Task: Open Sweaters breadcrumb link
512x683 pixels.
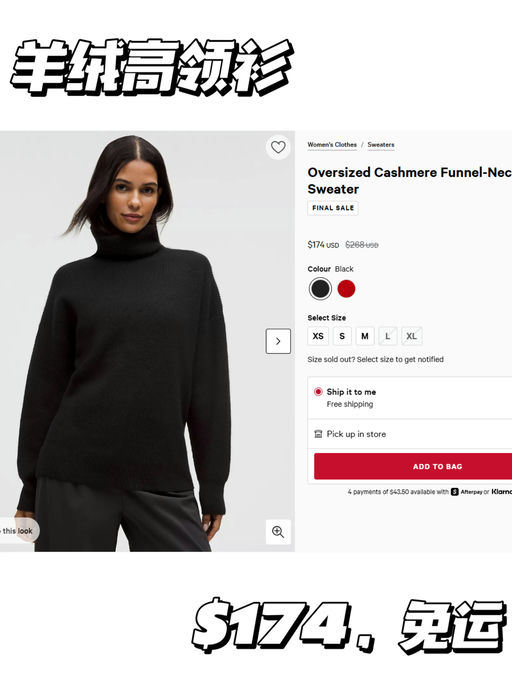Action: click(381, 145)
